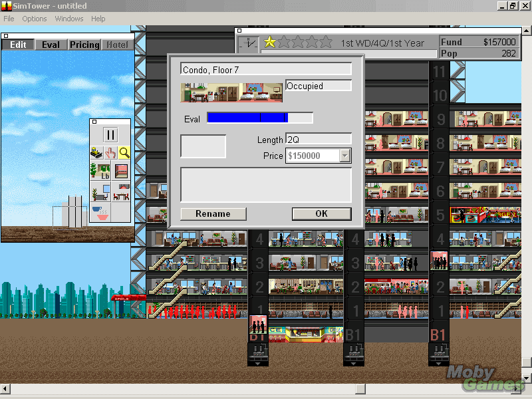This screenshot has height=399, width=532.
Task: Inspect the basement B1 food stand
Action: [x=306, y=334]
